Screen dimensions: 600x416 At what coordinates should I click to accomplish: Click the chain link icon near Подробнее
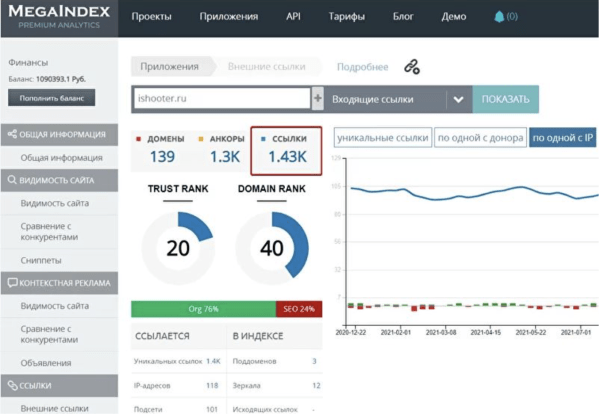coord(412,67)
